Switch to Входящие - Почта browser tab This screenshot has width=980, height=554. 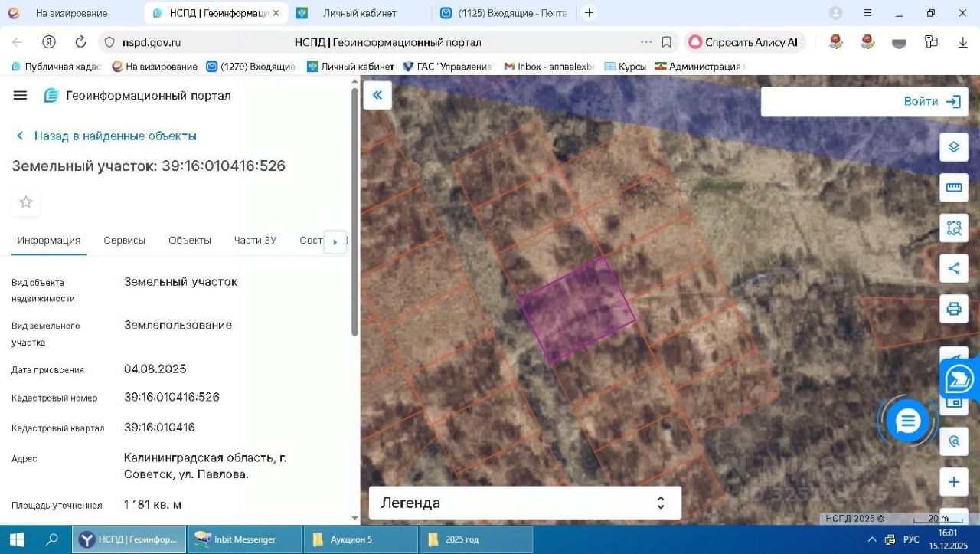coord(503,13)
